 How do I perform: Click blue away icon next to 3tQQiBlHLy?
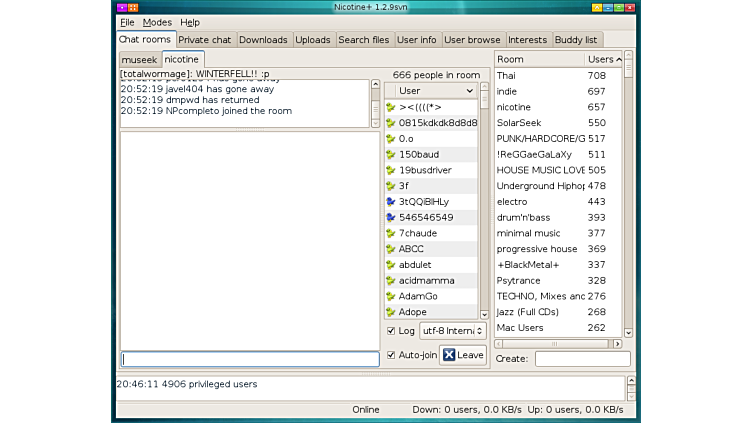click(390, 201)
